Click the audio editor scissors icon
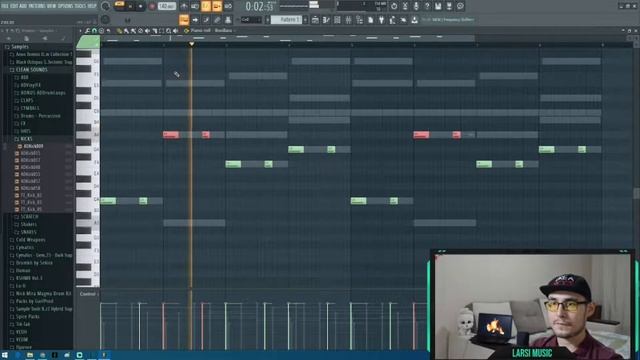The image size is (640, 360). click(405, 6)
